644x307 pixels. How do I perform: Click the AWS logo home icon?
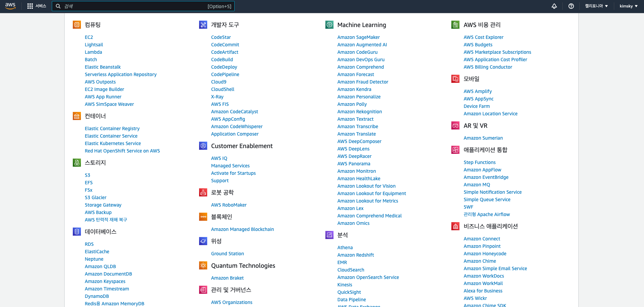click(x=10, y=6)
